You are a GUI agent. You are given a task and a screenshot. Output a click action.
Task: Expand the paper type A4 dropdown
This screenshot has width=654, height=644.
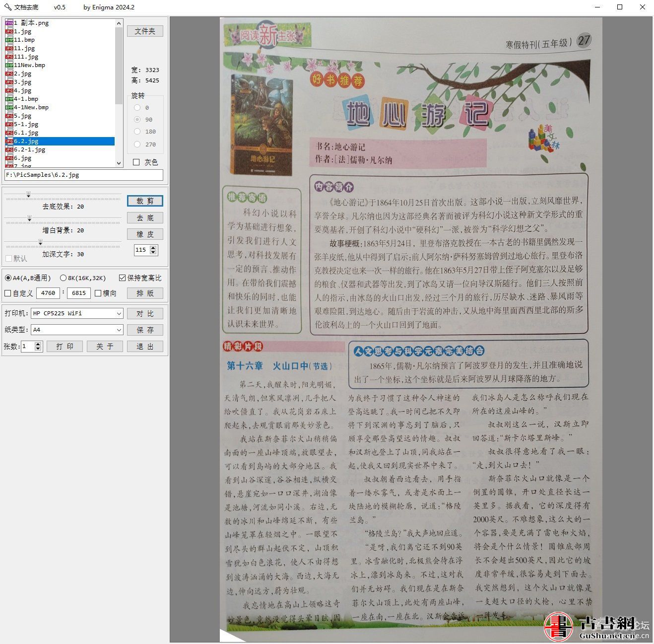[119, 330]
